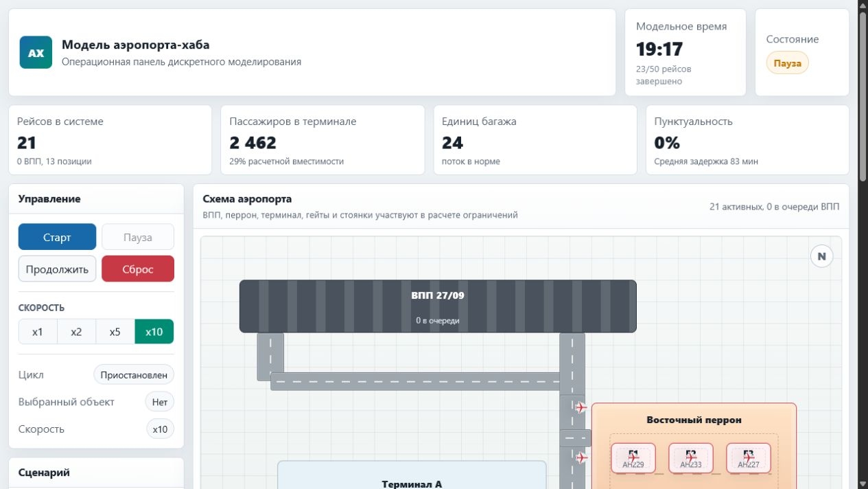Click the Пауза button in Управление
The height and width of the screenshot is (489, 868).
[138, 238]
